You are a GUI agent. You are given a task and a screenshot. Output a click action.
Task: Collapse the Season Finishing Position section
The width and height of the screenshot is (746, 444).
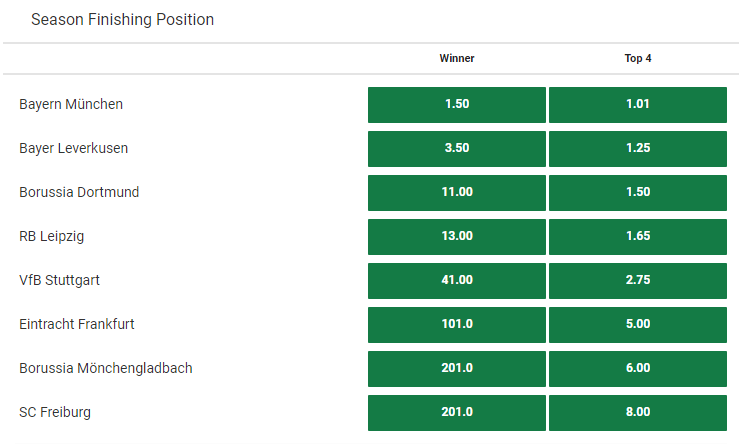point(122,20)
